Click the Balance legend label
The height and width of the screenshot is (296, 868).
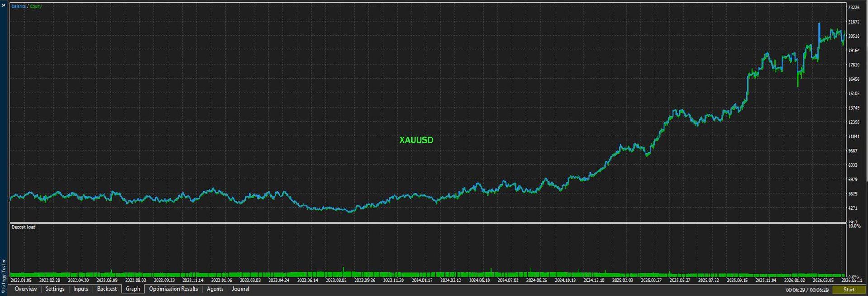(x=19, y=6)
